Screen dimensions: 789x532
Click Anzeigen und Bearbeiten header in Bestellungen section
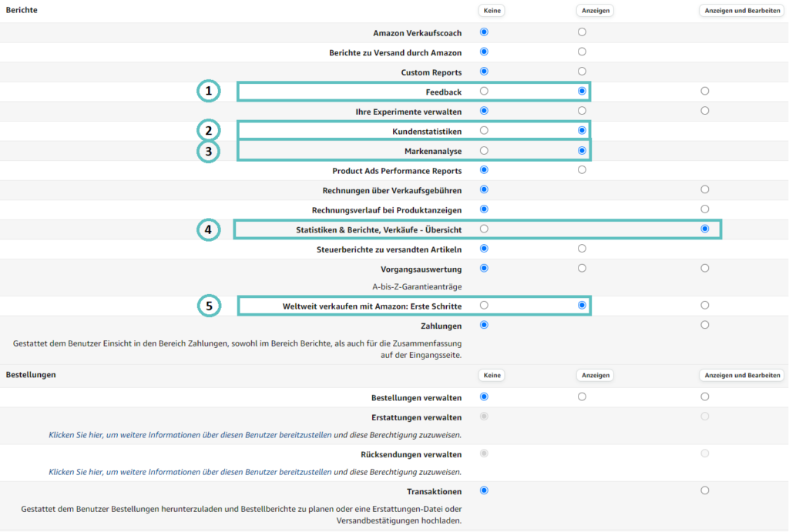(742, 375)
